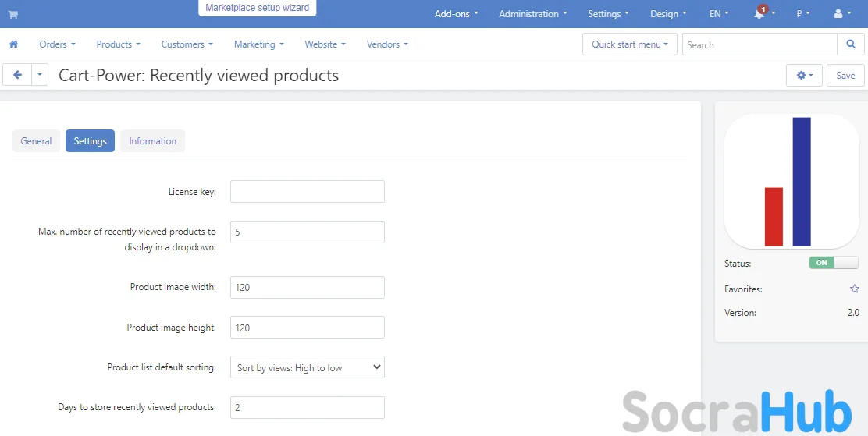Expand the ruble currency selector
This screenshot has height=436, width=868.
tap(802, 14)
